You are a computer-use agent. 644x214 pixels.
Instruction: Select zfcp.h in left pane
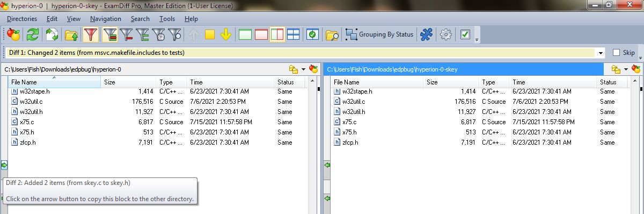(x=27, y=142)
